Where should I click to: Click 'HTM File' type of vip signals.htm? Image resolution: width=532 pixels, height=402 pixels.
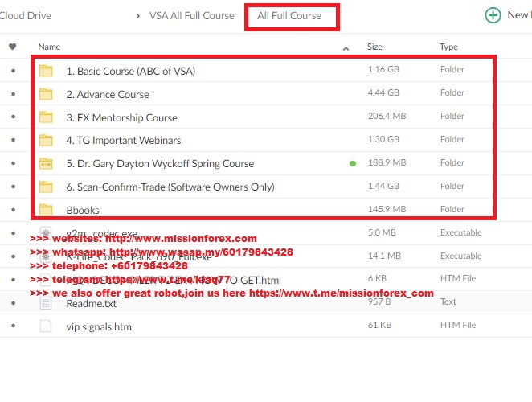click(458, 325)
